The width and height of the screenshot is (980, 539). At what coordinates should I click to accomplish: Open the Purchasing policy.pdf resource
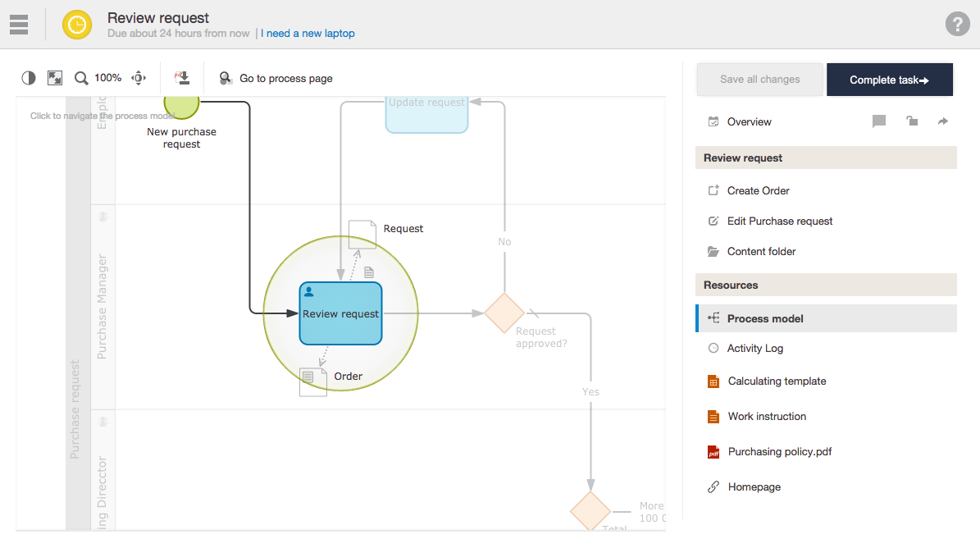pyautogui.click(x=779, y=451)
